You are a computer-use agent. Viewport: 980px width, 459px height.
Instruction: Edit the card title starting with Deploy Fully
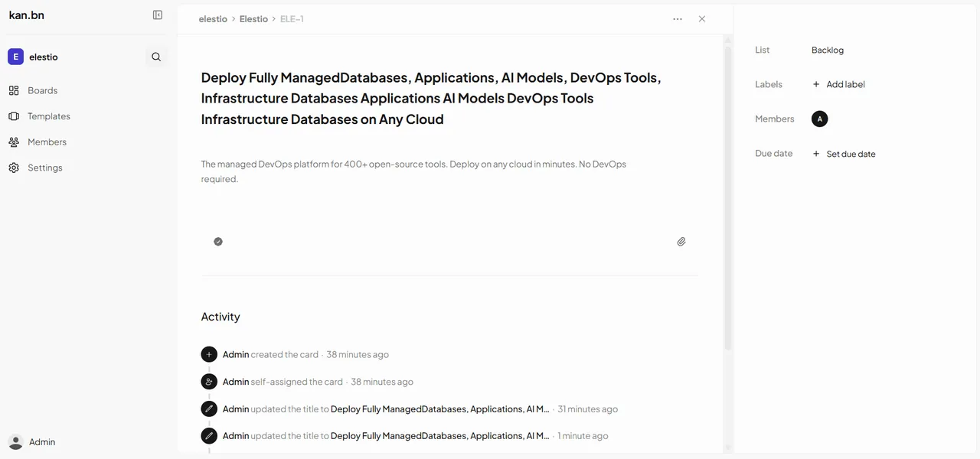coord(431,99)
